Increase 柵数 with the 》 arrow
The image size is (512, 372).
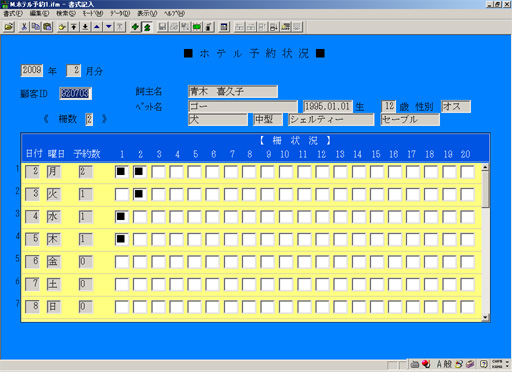104,119
